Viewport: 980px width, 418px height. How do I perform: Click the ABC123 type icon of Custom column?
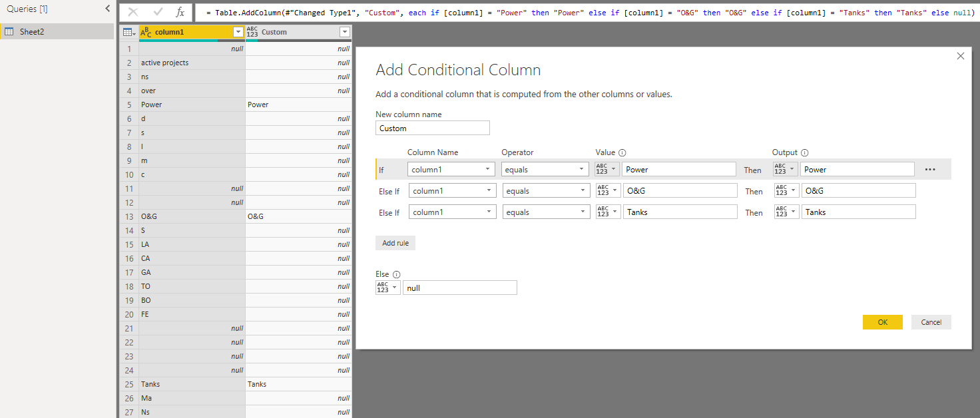click(252, 32)
